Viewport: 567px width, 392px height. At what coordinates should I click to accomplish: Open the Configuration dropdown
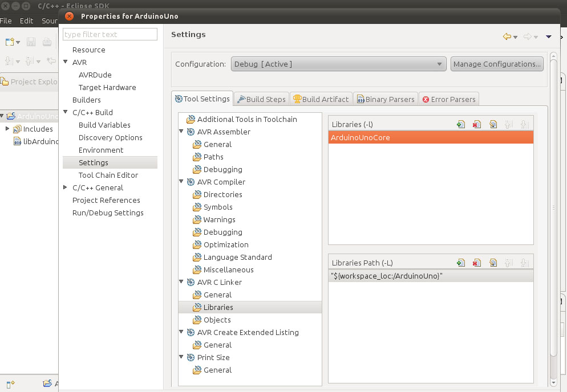pyautogui.click(x=338, y=64)
